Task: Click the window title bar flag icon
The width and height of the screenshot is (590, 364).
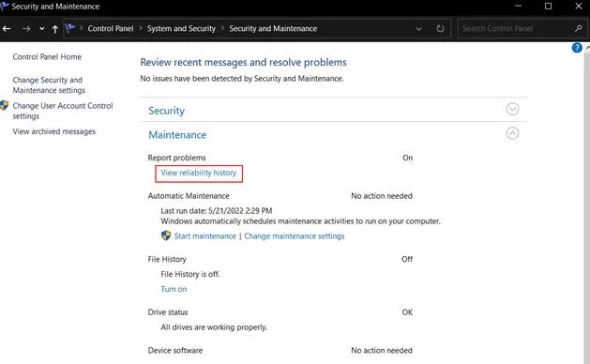Action: pos(4,6)
